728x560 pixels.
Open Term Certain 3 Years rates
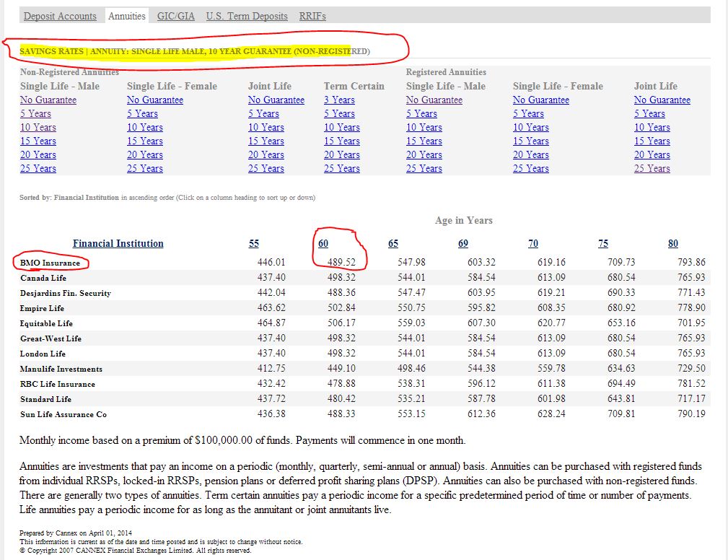[x=339, y=100]
